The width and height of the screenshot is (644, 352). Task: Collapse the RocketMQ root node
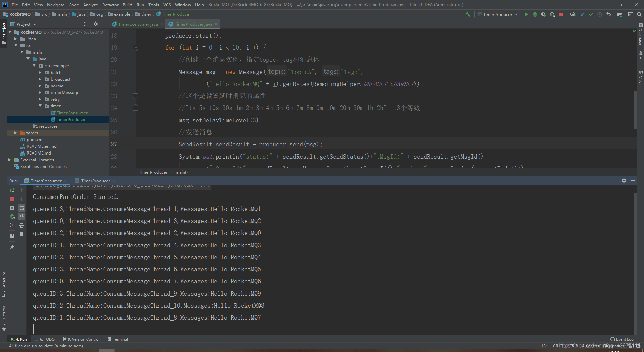pyautogui.click(x=10, y=32)
